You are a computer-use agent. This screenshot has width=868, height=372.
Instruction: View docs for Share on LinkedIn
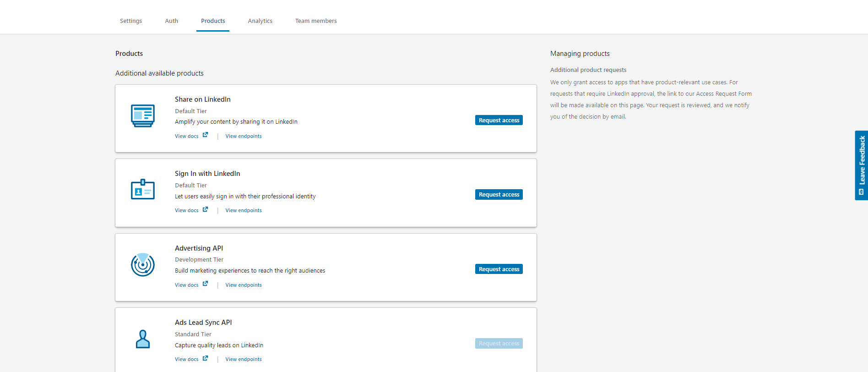tap(187, 136)
